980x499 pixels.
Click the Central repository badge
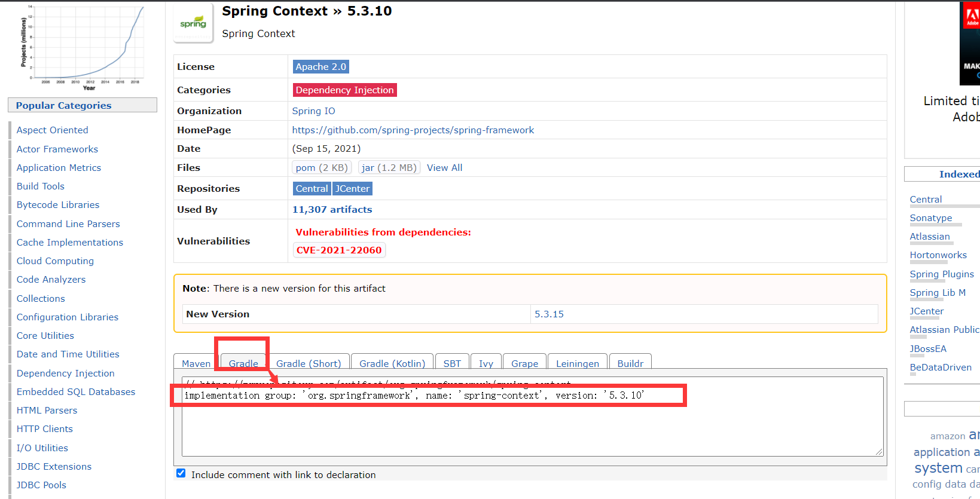(312, 189)
